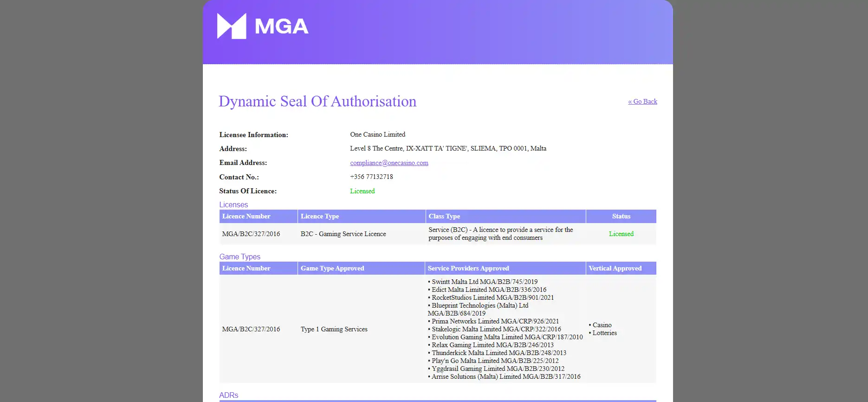868x402 pixels.
Task: Click the Thunderkick Malta Limited provider entry
Action: point(497,353)
